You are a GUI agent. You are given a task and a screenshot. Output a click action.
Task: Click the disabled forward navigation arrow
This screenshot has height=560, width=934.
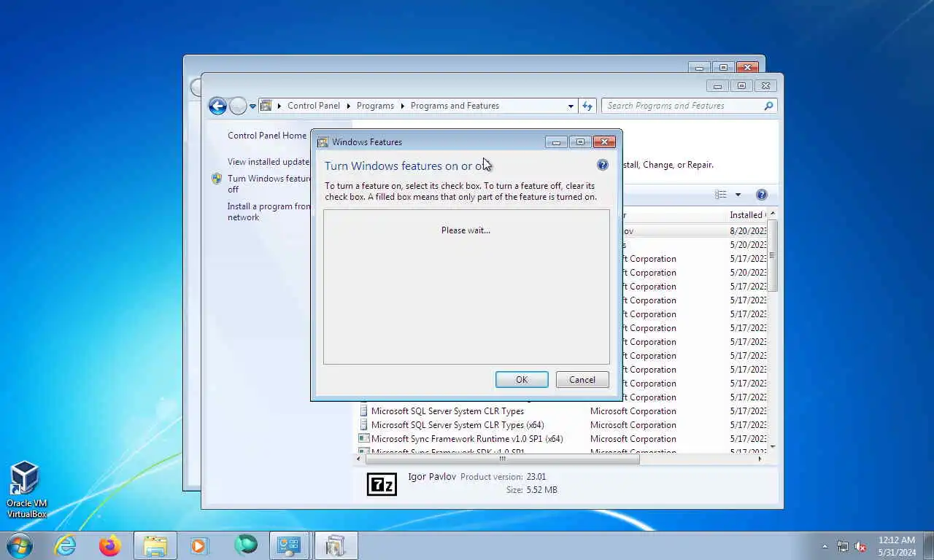click(238, 106)
